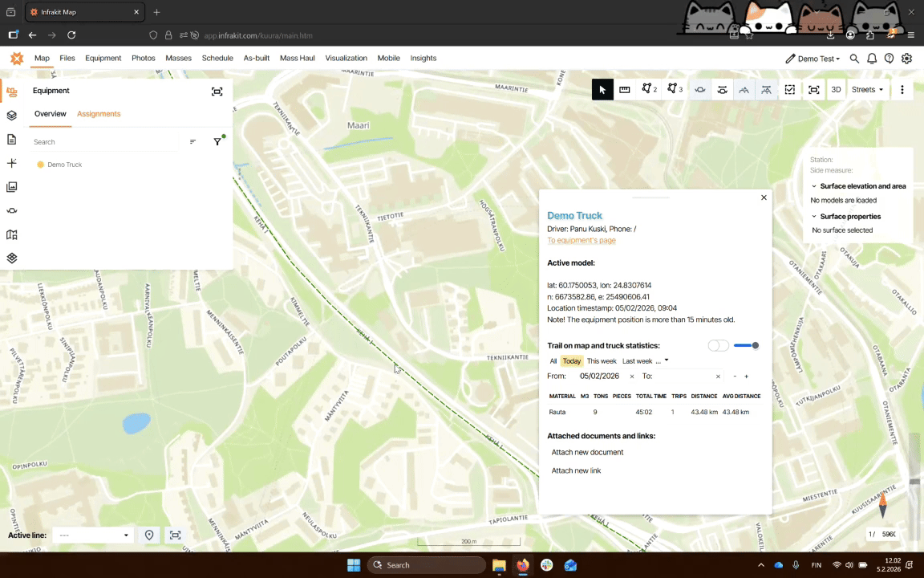Image resolution: width=924 pixels, height=578 pixels.
Task: Select the Today date range option
Action: (x=571, y=361)
